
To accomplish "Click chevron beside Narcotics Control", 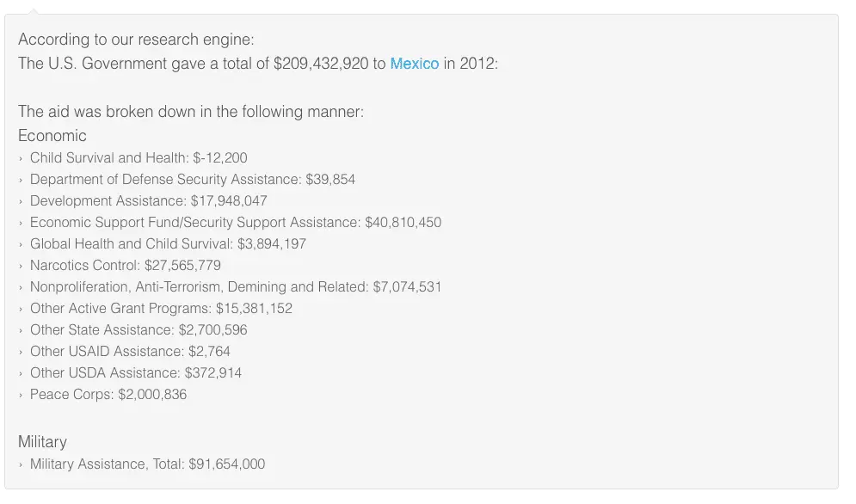I will (x=21, y=266).
